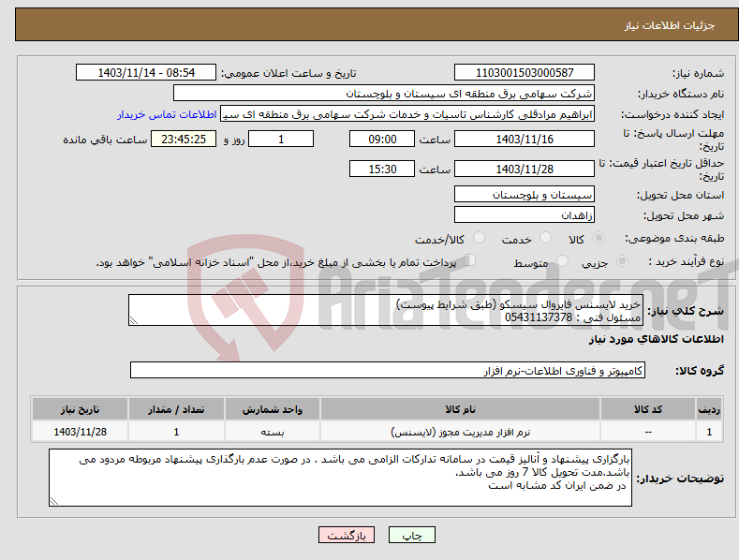Click the چاپ (print) button

click(411, 535)
